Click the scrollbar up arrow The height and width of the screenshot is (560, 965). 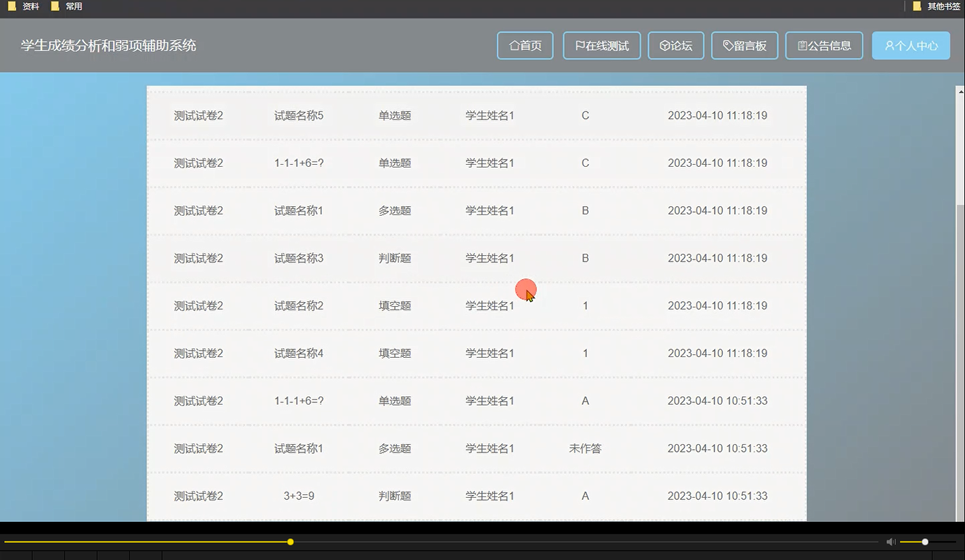point(960,92)
